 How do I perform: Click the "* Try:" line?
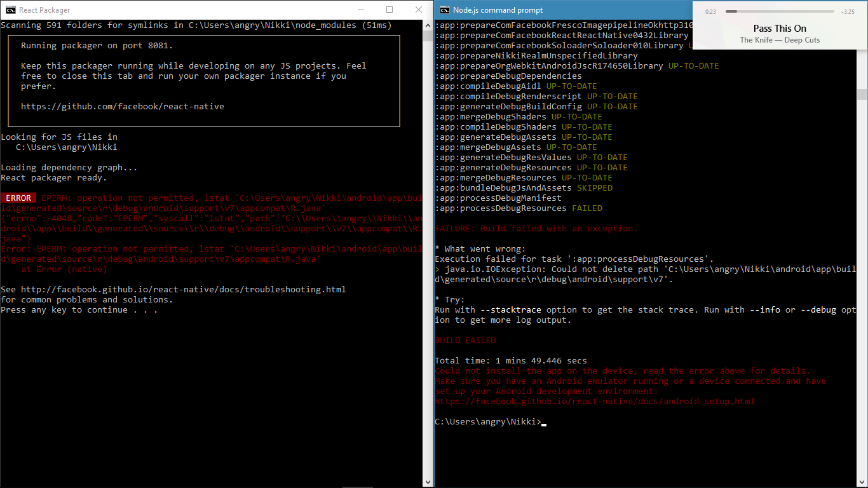tap(450, 300)
